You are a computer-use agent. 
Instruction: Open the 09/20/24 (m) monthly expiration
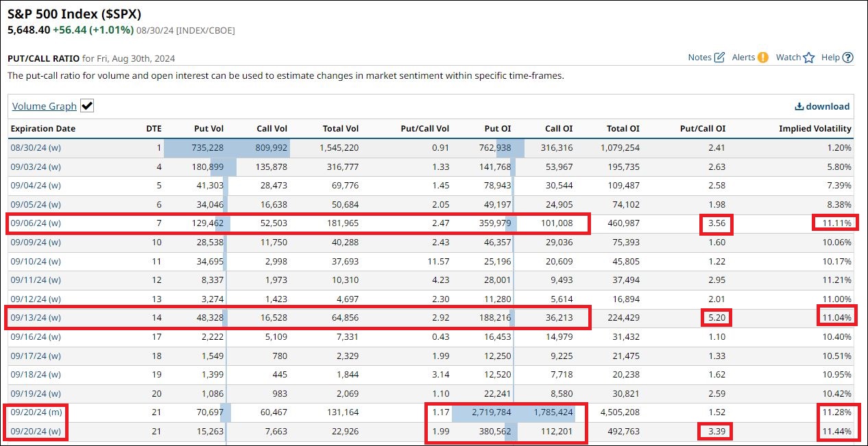click(x=36, y=412)
